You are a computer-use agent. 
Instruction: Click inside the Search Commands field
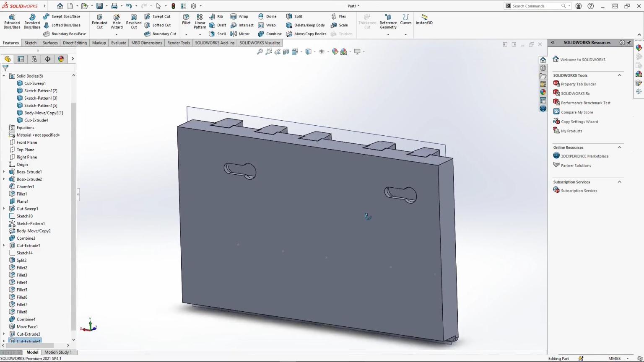[532, 6]
